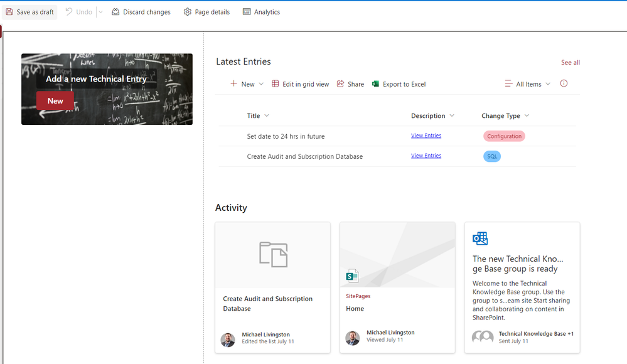This screenshot has height=364, width=627.
Task: Click the red New button on banner
Action: point(55,101)
